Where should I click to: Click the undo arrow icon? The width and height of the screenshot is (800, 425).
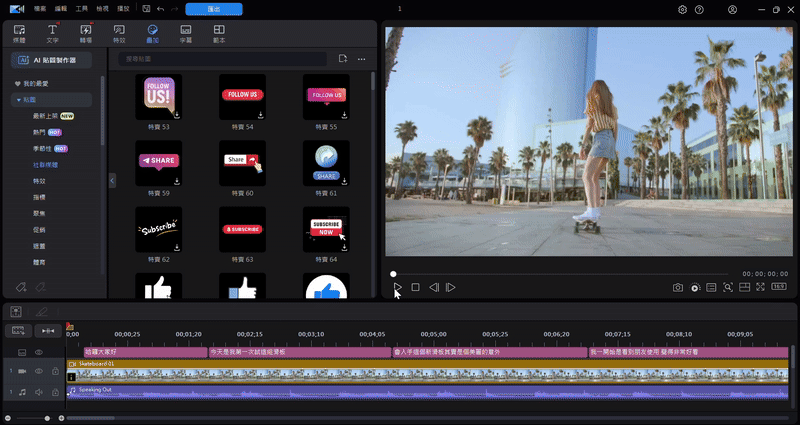click(161, 9)
